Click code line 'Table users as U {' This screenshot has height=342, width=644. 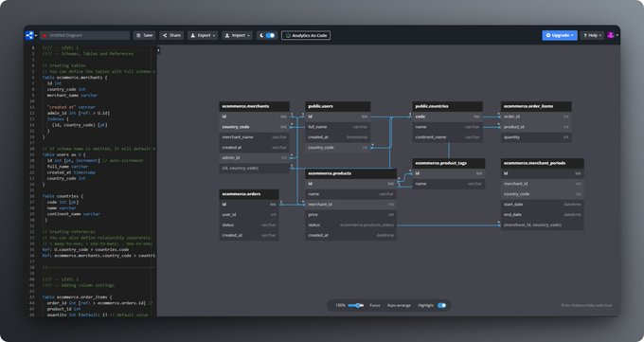(64, 154)
